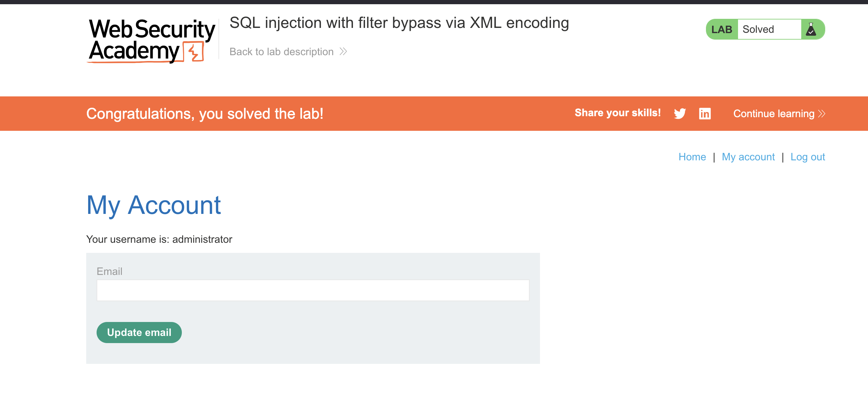Image resolution: width=868 pixels, height=420 pixels.
Task: Select the lab title heading text
Action: click(x=399, y=23)
